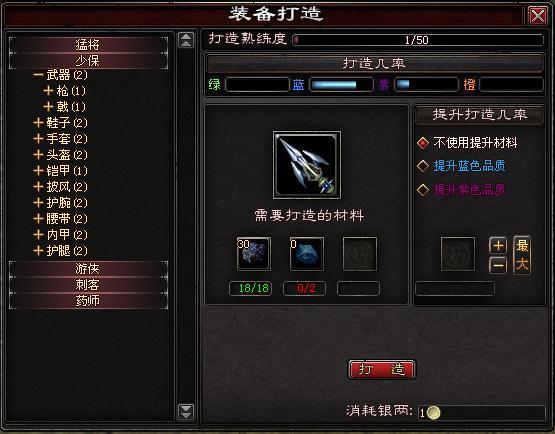Expand the 枪 (1) subcategory
This screenshot has height=434, width=555.
(x=48, y=91)
